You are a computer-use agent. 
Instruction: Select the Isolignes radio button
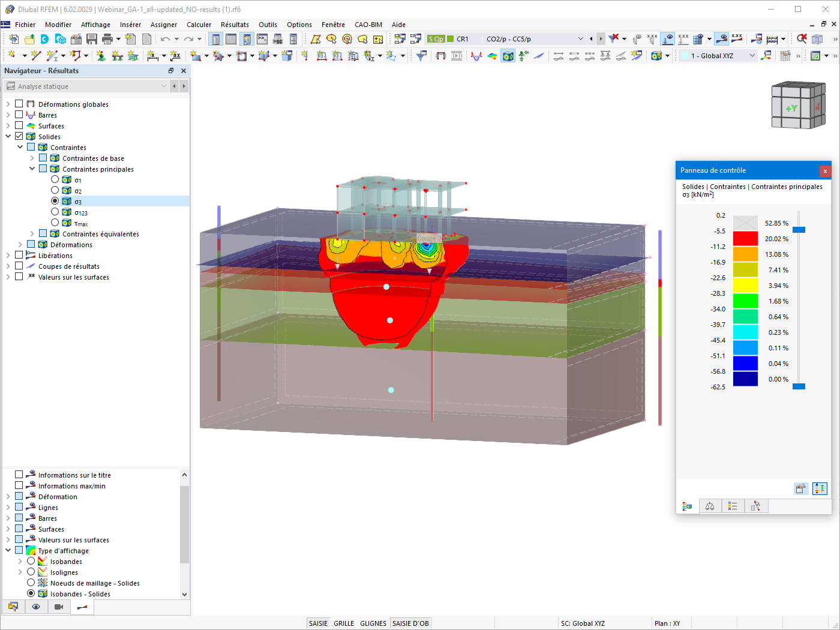(x=31, y=572)
